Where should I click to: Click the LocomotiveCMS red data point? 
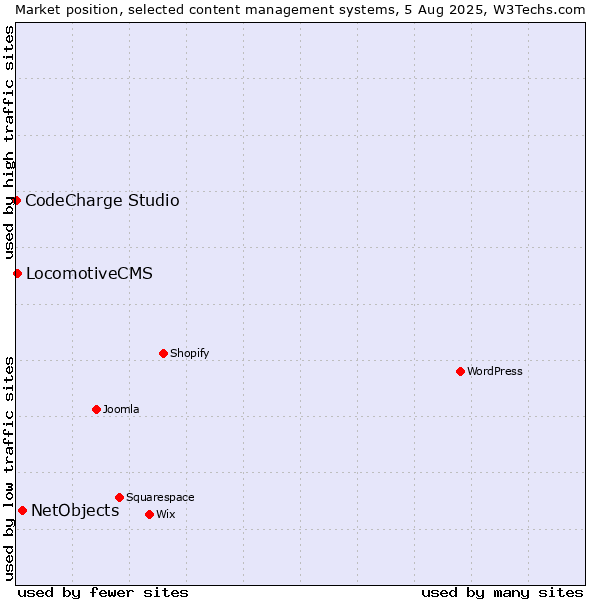pos(17,273)
